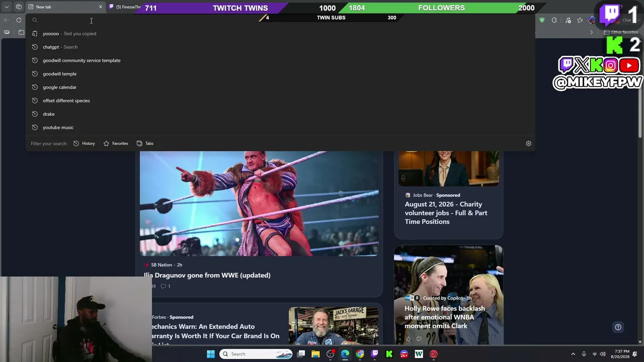Open comments on the Ilia Dragunov article
This screenshot has width=644, height=362.
click(166, 286)
